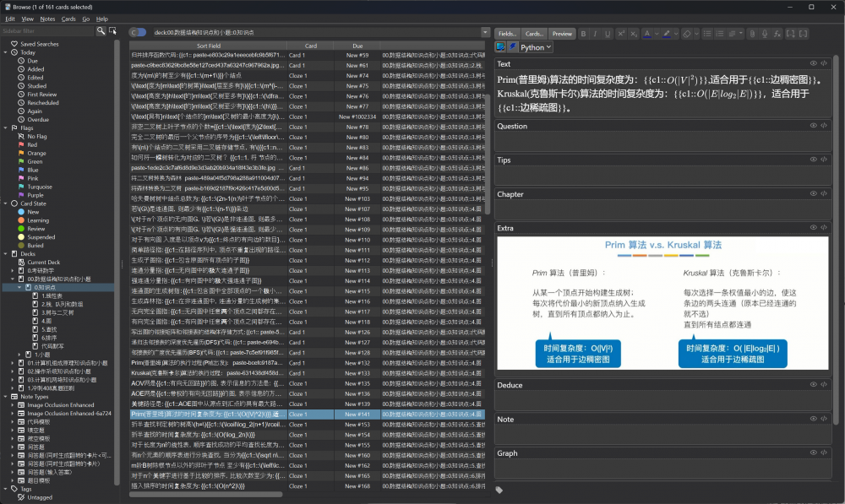
Task: Toggle visual editor eye for Note field
Action: (813, 419)
